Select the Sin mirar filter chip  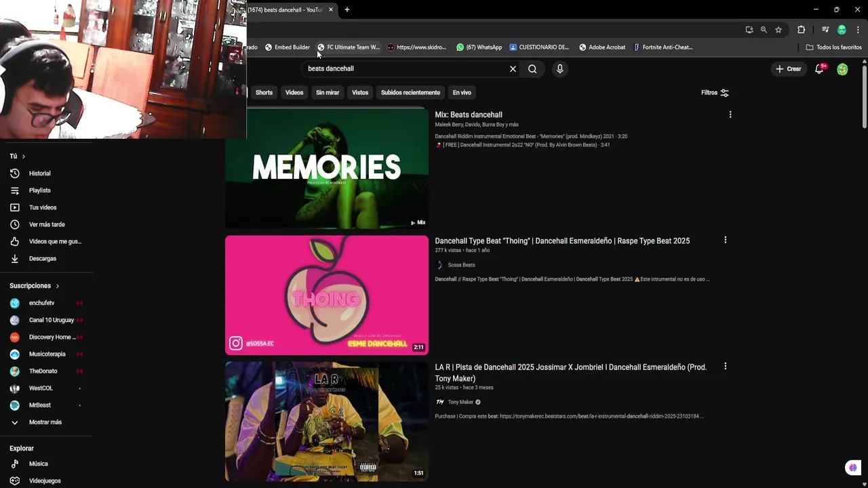[x=328, y=93]
